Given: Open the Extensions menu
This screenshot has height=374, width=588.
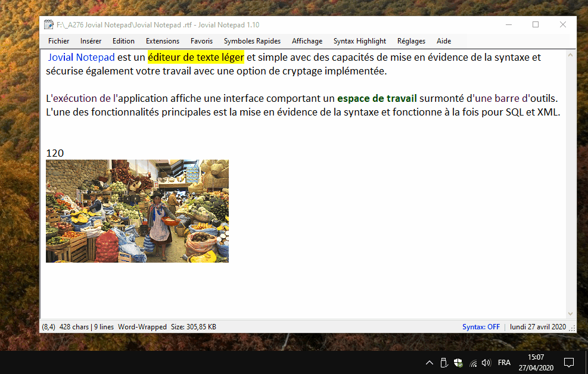Looking at the screenshot, I should (163, 41).
